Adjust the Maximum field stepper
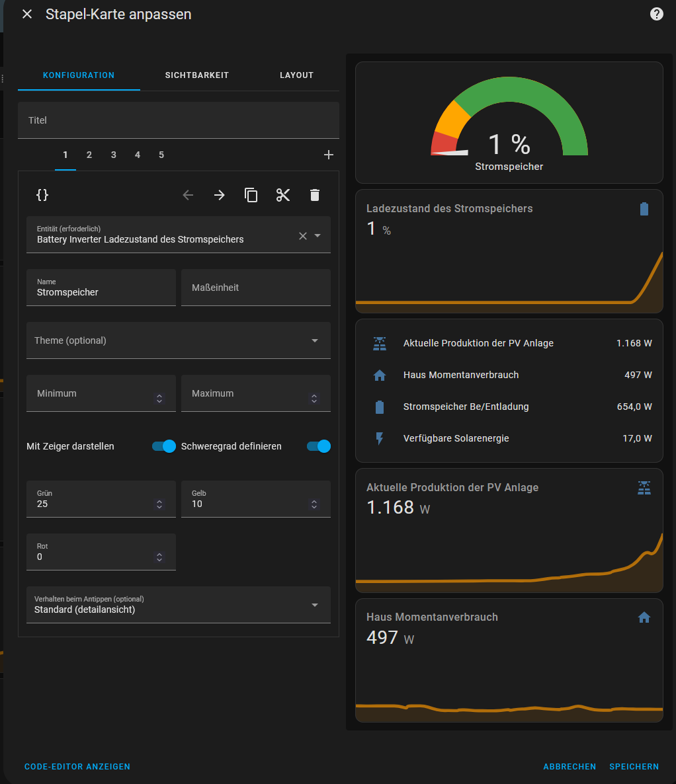The image size is (676, 784). 314,399
